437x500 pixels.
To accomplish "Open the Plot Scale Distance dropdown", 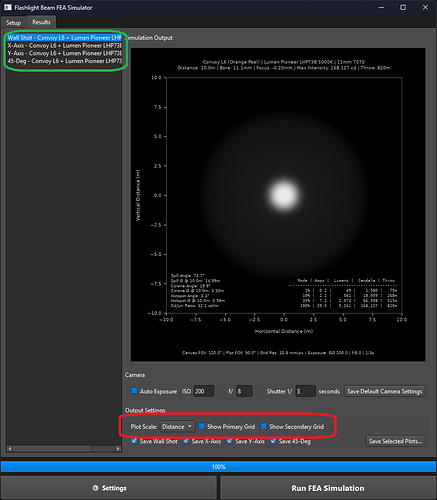I will 177,426.
